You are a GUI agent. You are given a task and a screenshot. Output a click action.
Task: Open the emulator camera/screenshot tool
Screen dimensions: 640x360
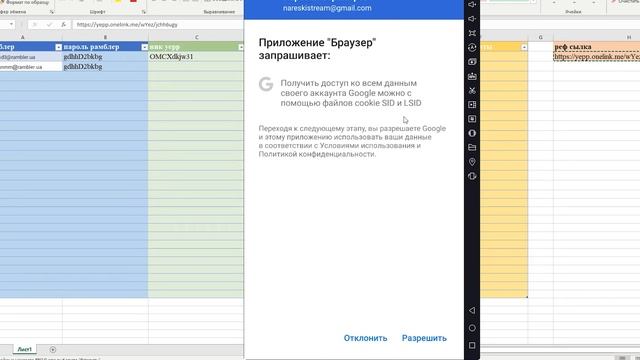click(x=472, y=62)
